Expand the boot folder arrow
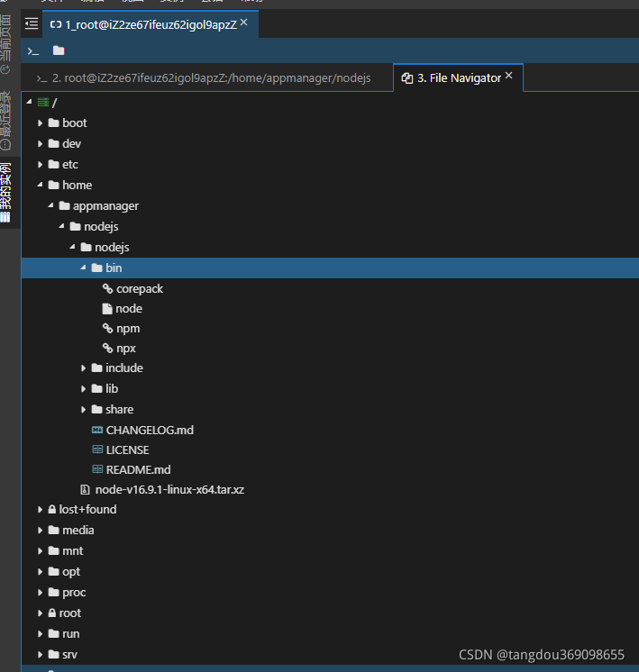The image size is (639, 672). (40, 123)
